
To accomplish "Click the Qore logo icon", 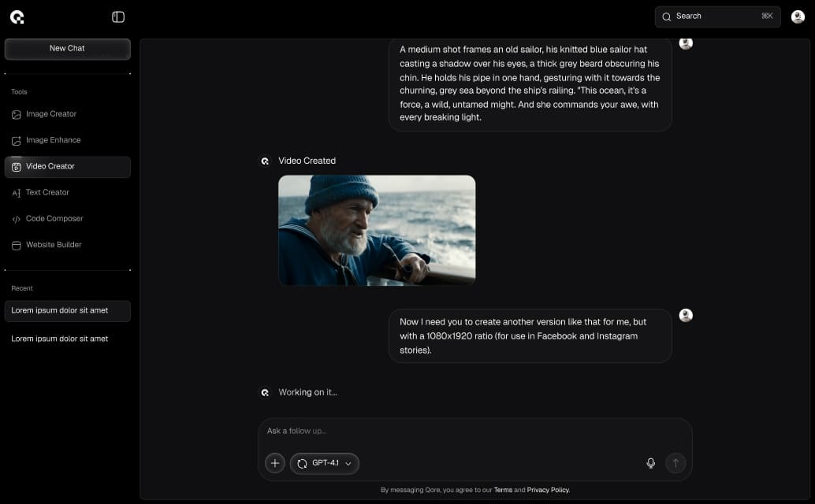I will point(17,17).
